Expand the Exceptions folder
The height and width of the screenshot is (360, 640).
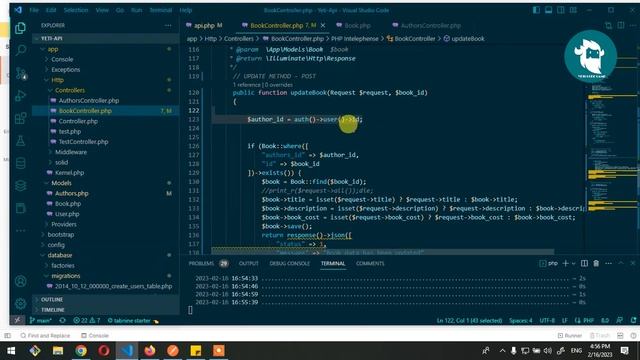tap(65, 70)
